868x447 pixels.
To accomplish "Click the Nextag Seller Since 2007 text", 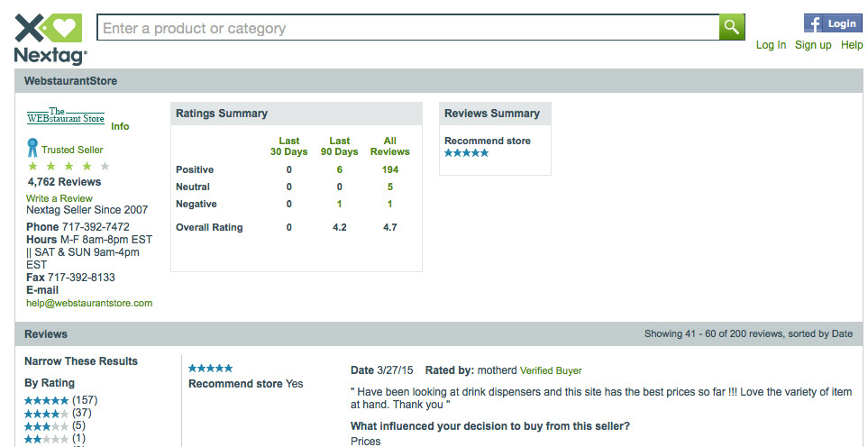I will point(87,210).
